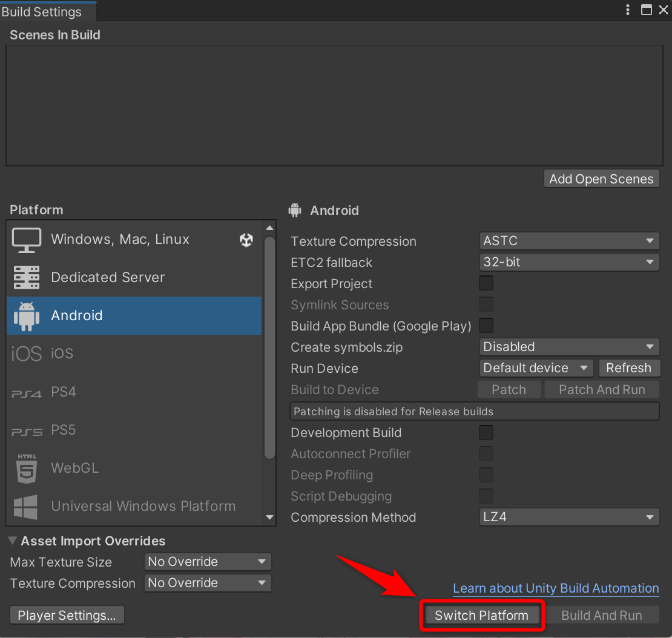The height and width of the screenshot is (638, 672).
Task: Enable the Export Project checkbox
Action: pyautogui.click(x=486, y=283)
